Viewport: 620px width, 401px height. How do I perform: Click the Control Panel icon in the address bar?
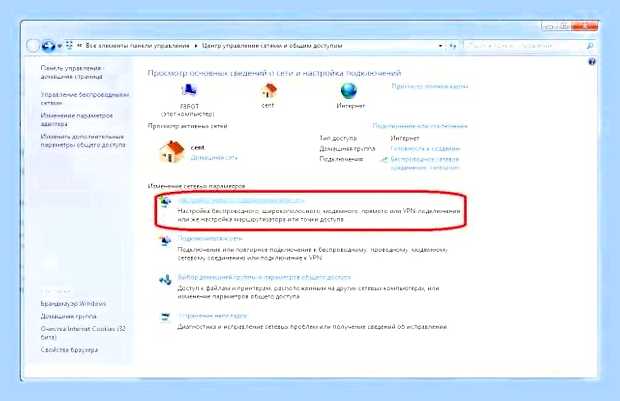(x=69, y=45)
